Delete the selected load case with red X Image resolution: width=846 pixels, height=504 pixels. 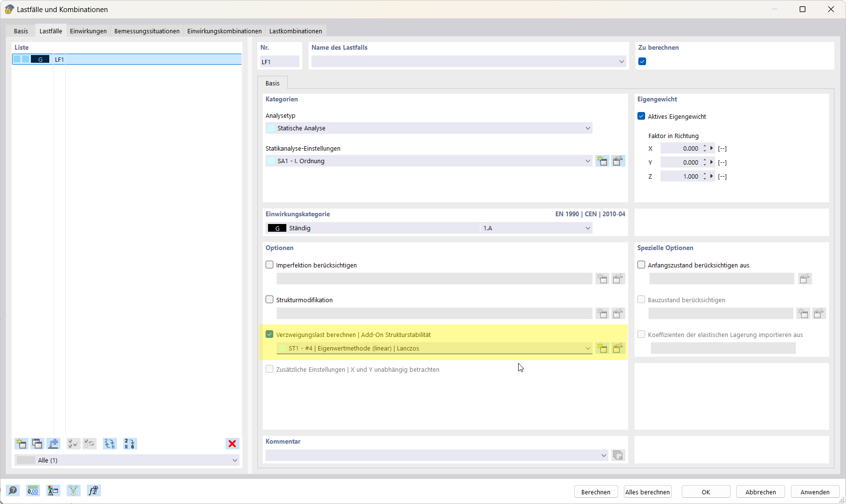[232, 444]
